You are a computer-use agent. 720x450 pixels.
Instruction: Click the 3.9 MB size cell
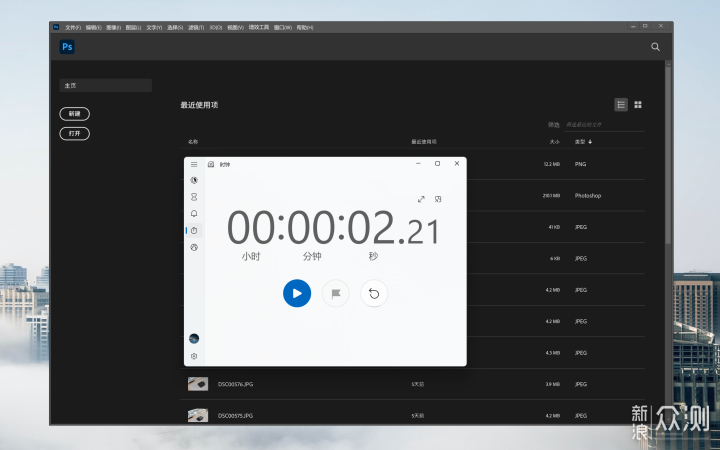click(x=552, y=384)
